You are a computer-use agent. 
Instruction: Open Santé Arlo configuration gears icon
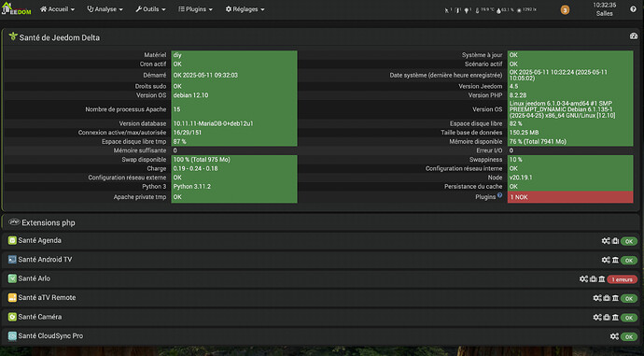click(x=583, y=278)
